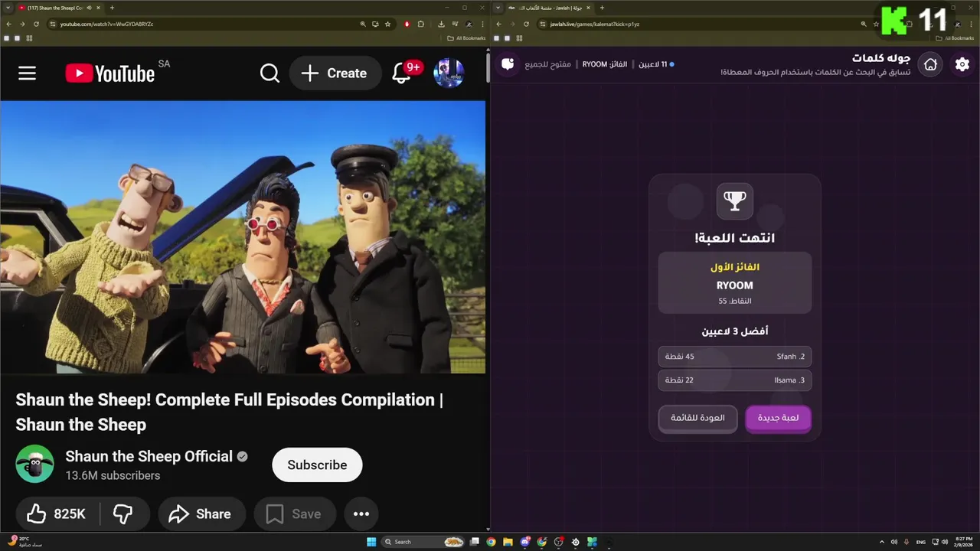Click the zoom magnifier in Jawlah address bar

[864, 24]
